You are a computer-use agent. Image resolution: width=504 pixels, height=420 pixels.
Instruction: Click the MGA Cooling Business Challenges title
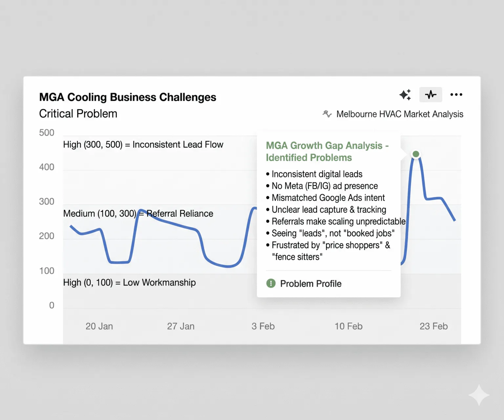click(x=128, y=97)
